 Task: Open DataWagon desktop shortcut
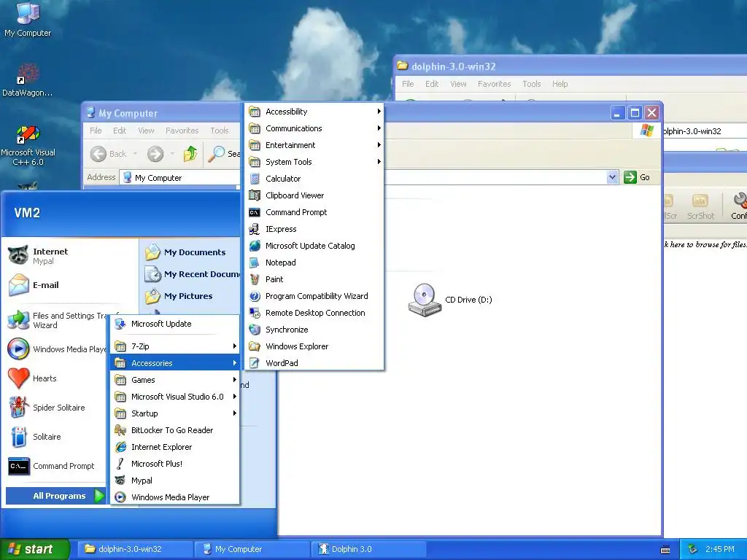tap(28, 80)
